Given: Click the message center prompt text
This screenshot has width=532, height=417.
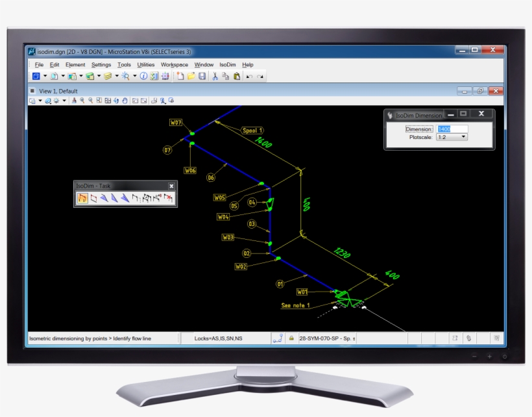Looking at the screenshot, I should (x=90, y=338).
